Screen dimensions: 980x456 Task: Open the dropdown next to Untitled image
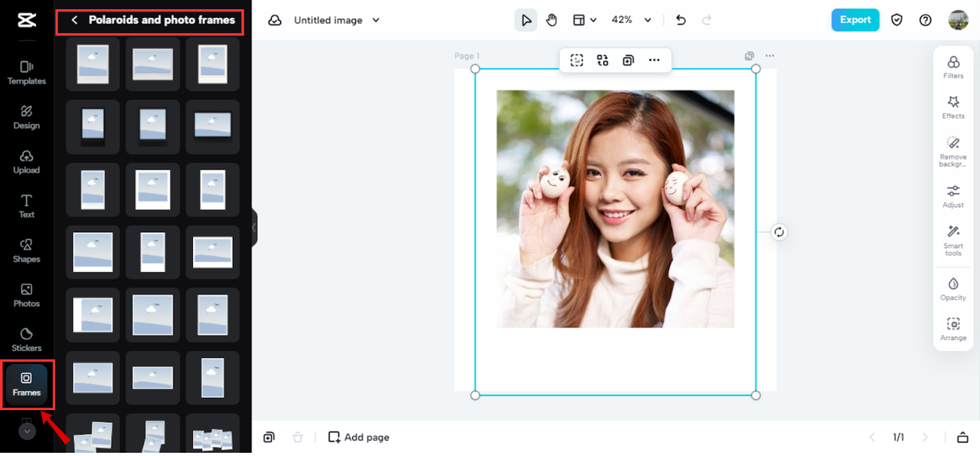(376, 21)
